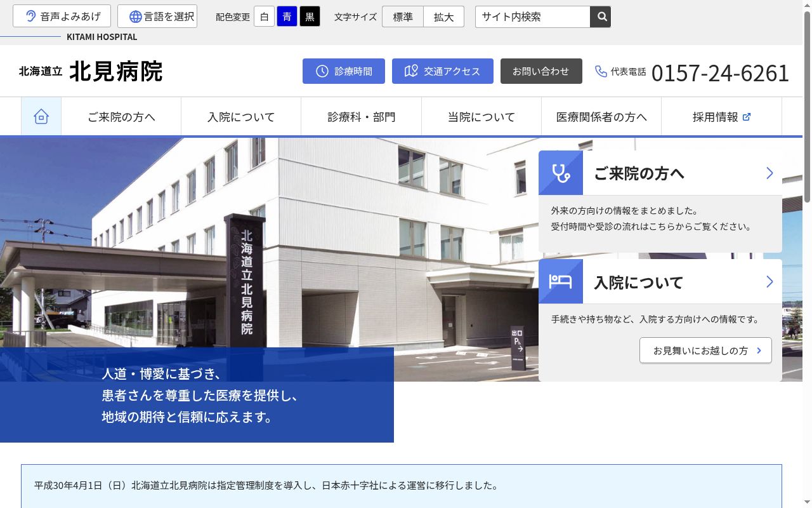Open 言語を選択 language selector

click(157, 17)
